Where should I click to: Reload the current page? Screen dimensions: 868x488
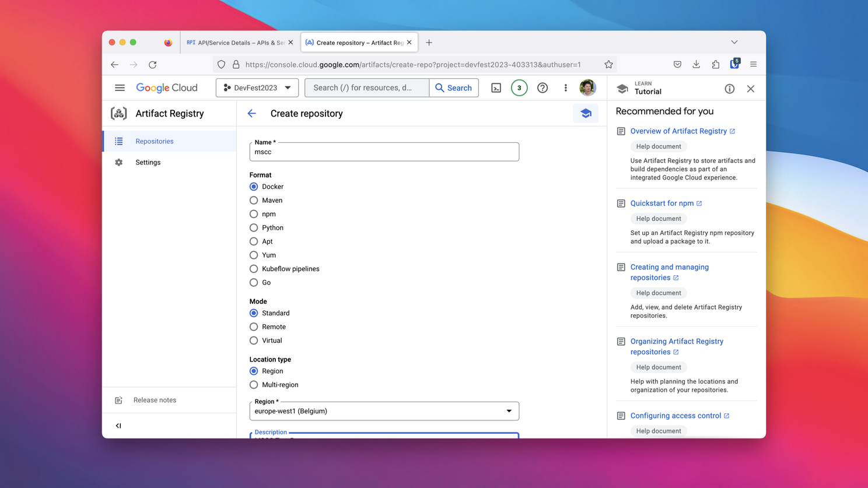pos(153,65)
